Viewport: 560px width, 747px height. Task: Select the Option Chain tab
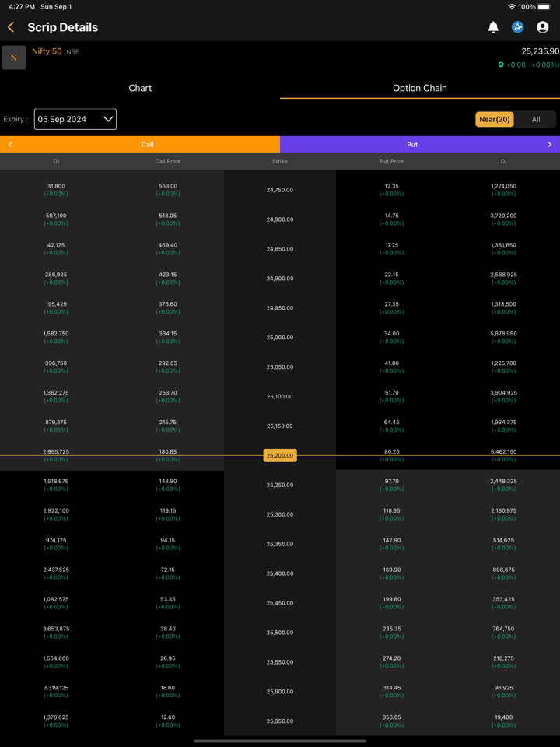(x=420, y=88)
